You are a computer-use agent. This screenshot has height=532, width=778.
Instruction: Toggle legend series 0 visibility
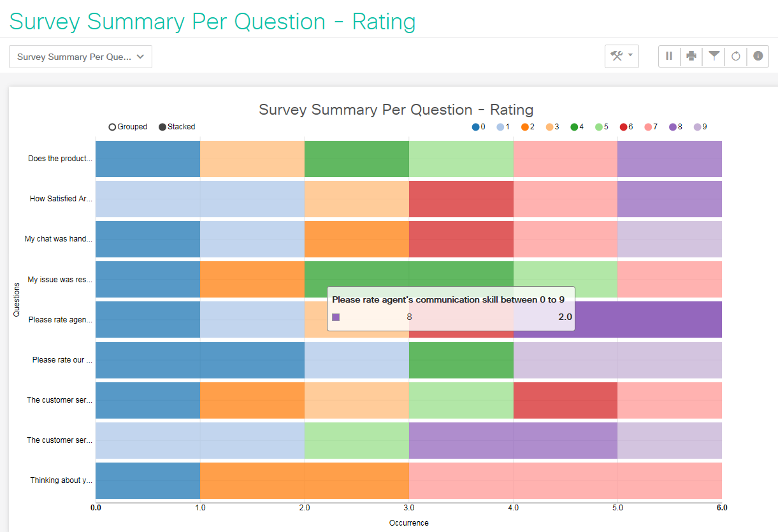tap(475, 127)
